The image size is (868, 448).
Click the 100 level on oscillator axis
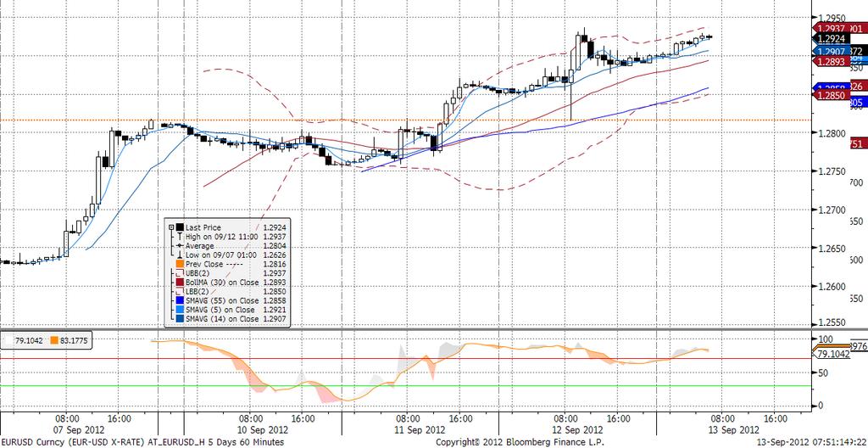pyautogui.click(x=827, y=339)
